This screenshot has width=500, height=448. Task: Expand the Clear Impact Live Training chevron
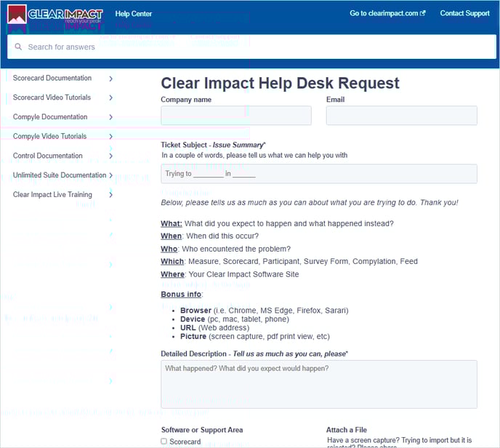click(110, 195)
